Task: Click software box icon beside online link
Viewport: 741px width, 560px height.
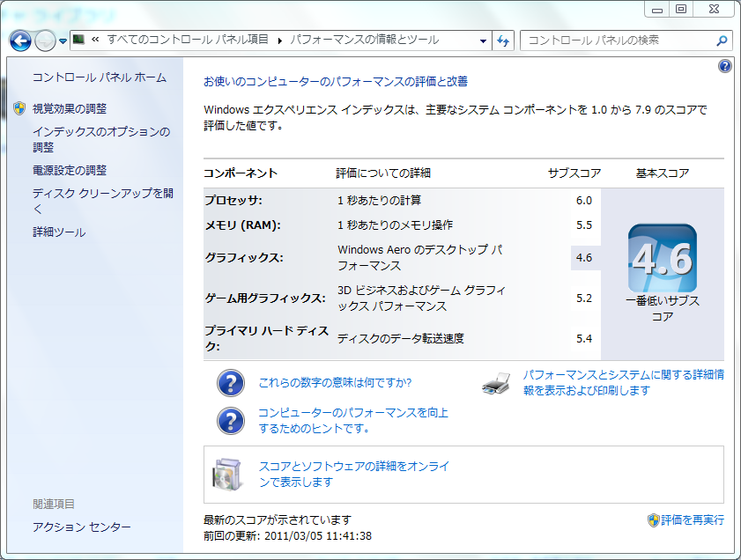Action: tap(228, 474)
